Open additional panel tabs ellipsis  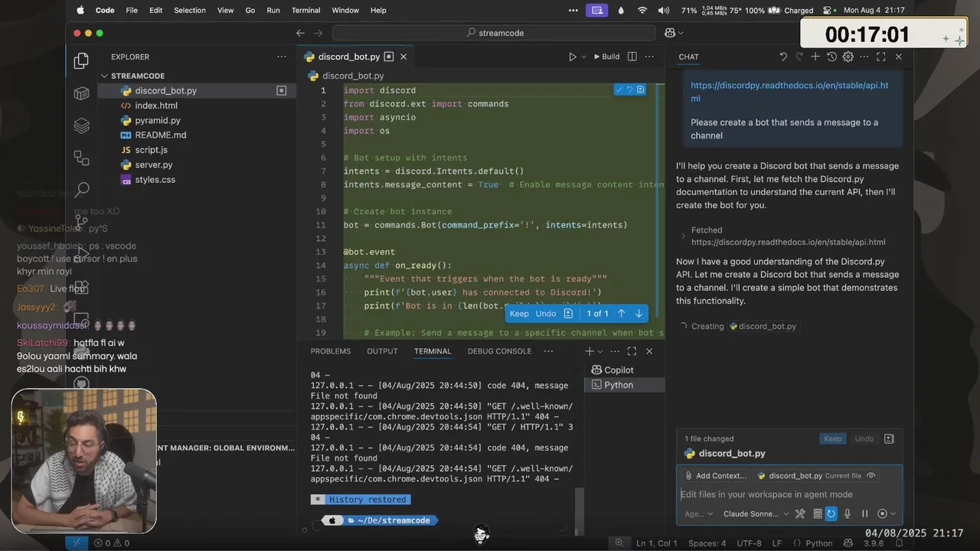pos(548,351)
